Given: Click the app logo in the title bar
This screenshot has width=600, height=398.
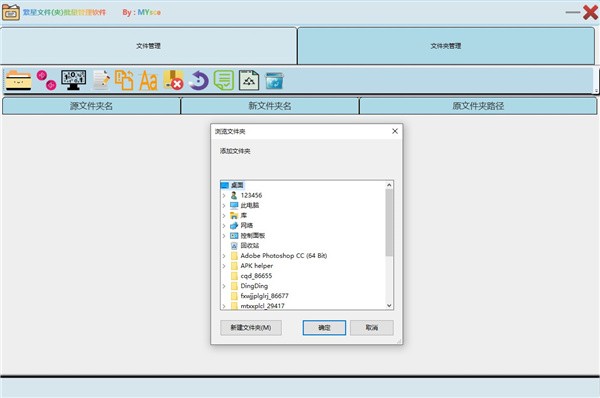Looking at the screenshot, I should tap(11, 12).
